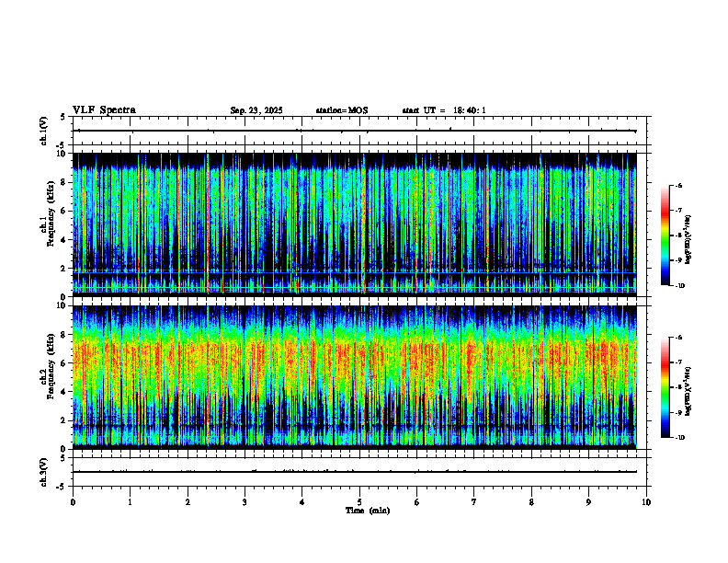Select the date text "Sep. 23, 2025"
The width and height of the screenshot is (728, 563).
pyautogui.click(x=256, y=110)
